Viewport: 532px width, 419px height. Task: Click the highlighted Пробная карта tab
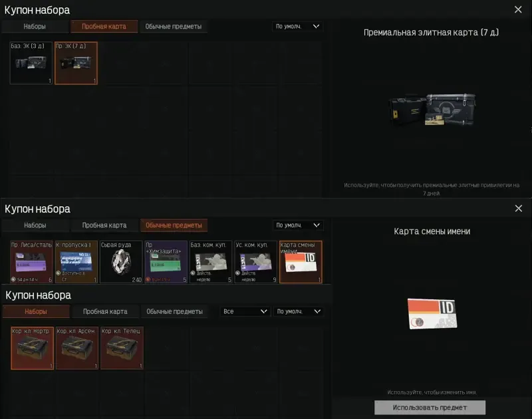(104, 27)
